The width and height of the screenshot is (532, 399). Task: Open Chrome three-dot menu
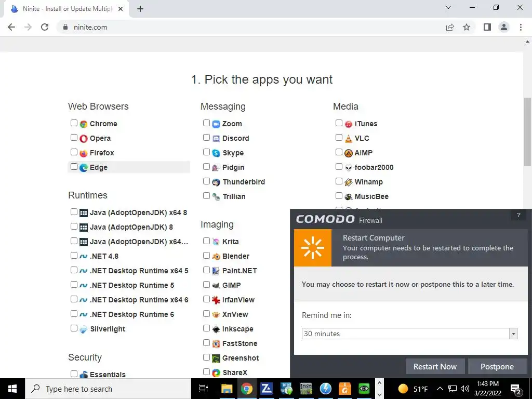(521, 27)
